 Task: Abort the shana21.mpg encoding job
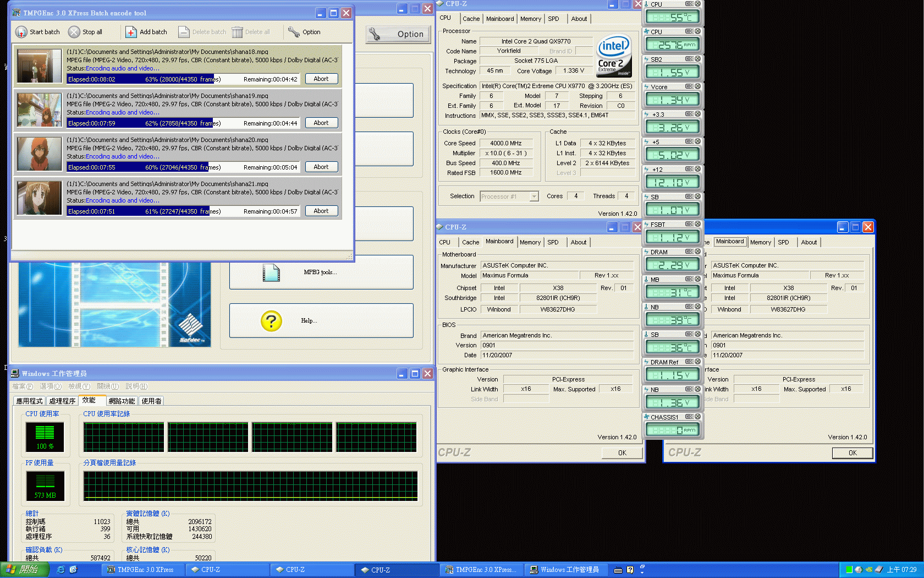pos(321,211)
